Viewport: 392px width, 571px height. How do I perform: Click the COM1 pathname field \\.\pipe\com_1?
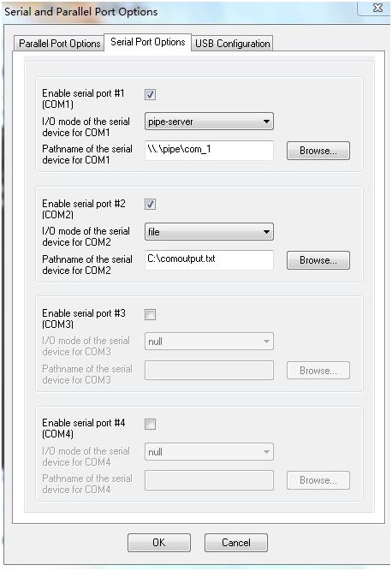209,151
